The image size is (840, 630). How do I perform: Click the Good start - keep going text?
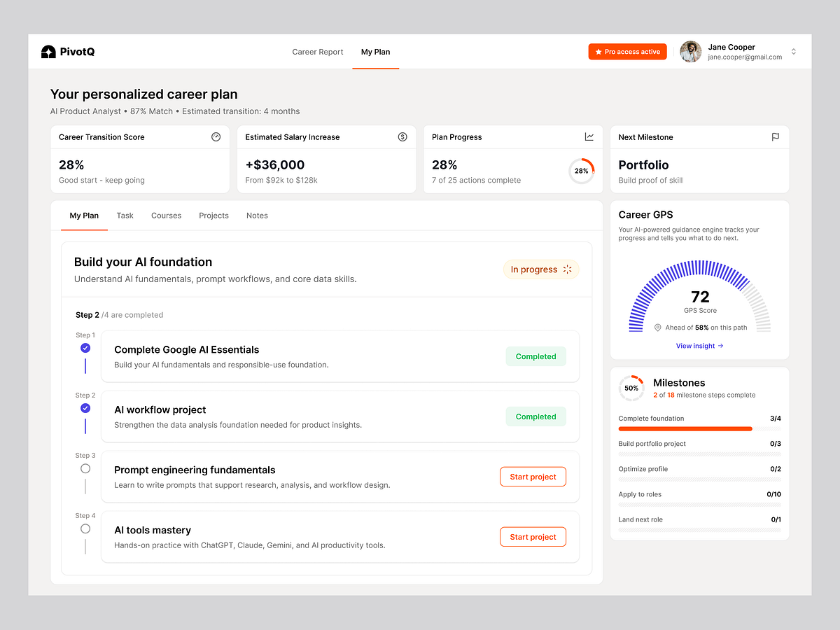[x=101, y=180]
